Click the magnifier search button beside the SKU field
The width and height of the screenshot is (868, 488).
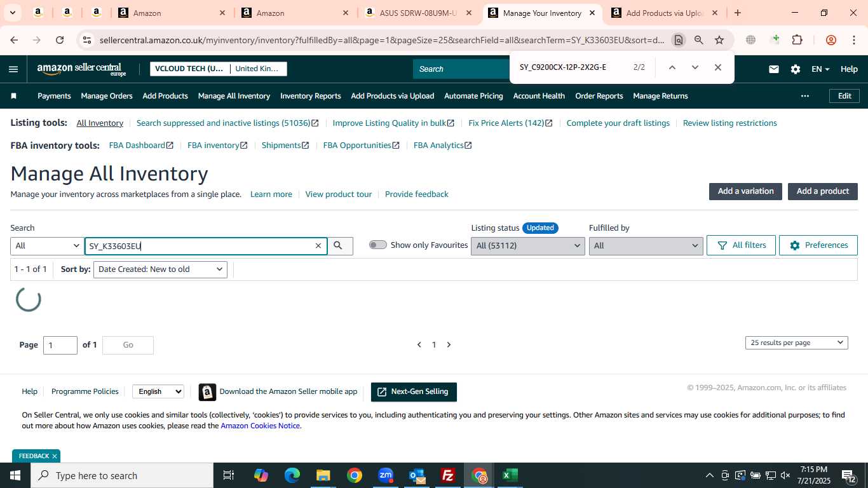(x=340, y=246)
